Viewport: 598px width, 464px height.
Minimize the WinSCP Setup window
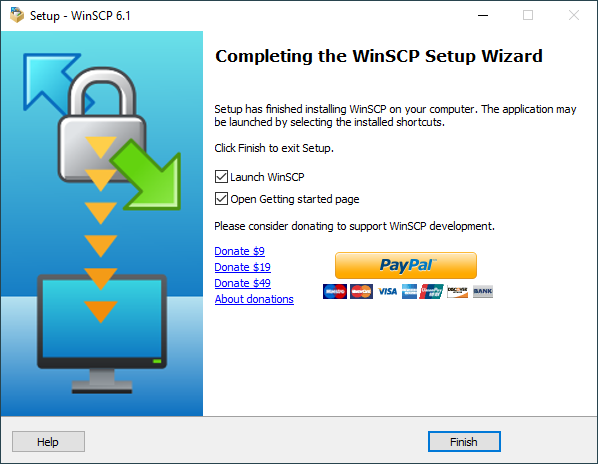(x=483, y=16)
